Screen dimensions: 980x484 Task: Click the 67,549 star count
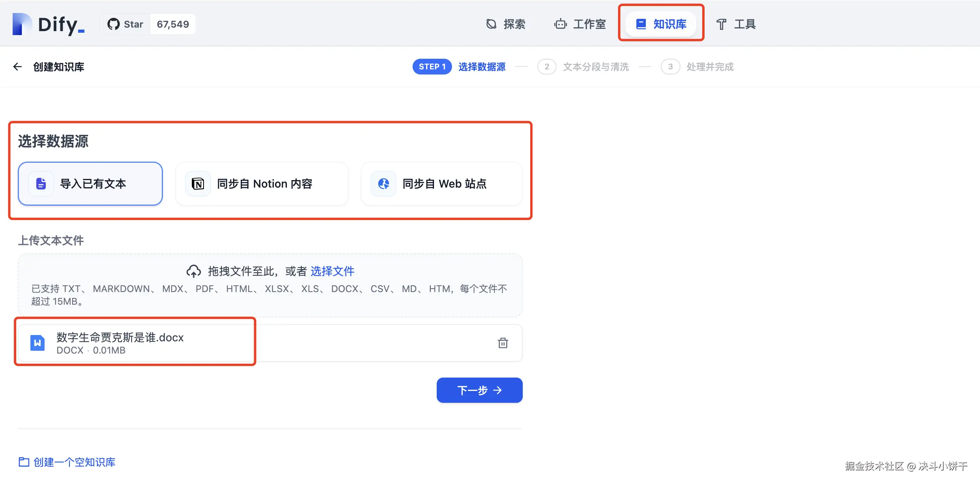click(x=173, y=24)
